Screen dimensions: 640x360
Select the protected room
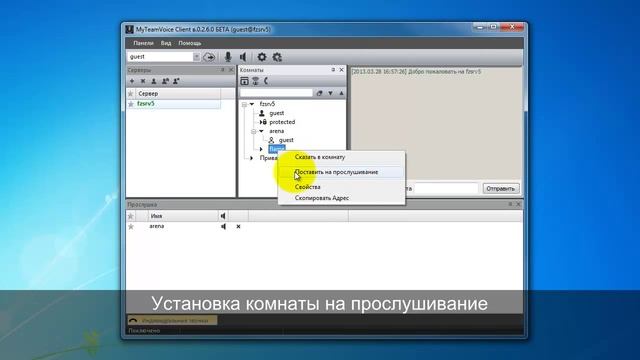tap(282, 122)
